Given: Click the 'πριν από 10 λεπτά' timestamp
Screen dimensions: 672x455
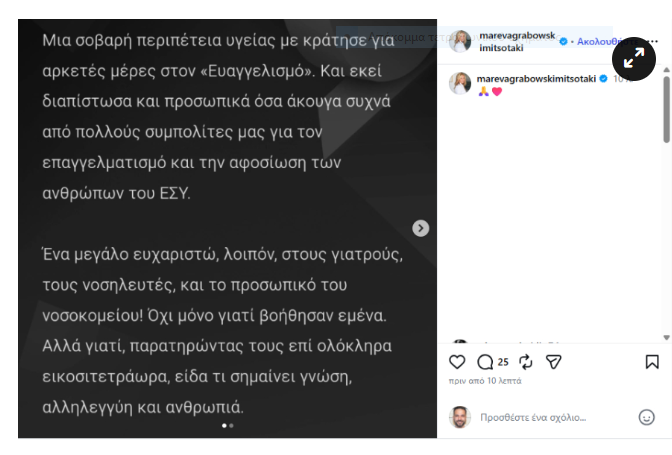Looking at the screenshot, I should (x=485, y=381).
